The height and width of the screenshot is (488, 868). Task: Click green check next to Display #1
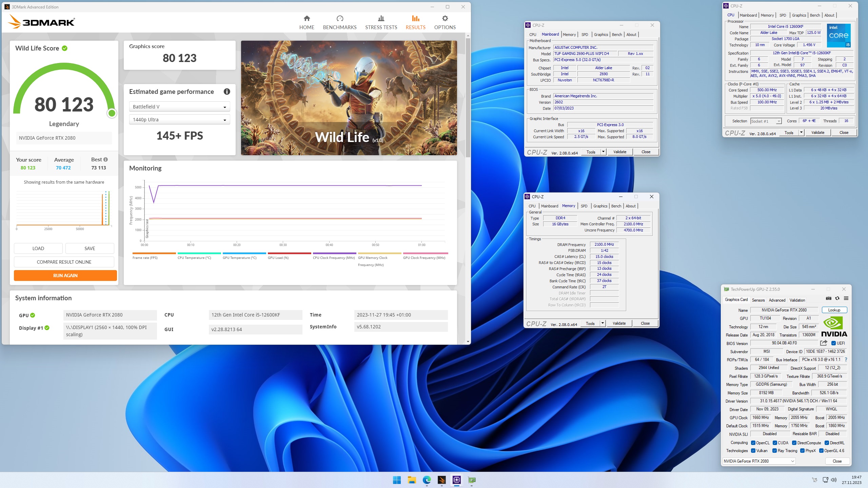coord(47,328)
